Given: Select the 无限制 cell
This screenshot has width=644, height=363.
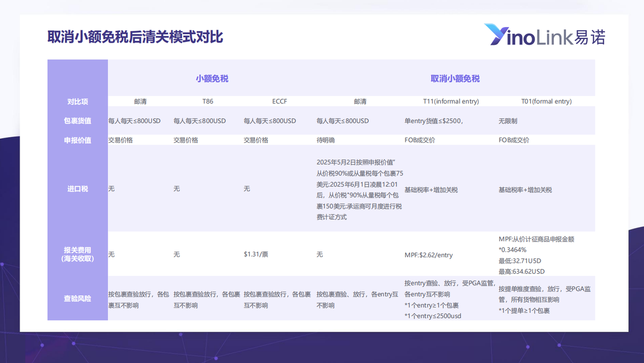Looking at the screenshot, I should pyautogui.click(x=508, y=121).
